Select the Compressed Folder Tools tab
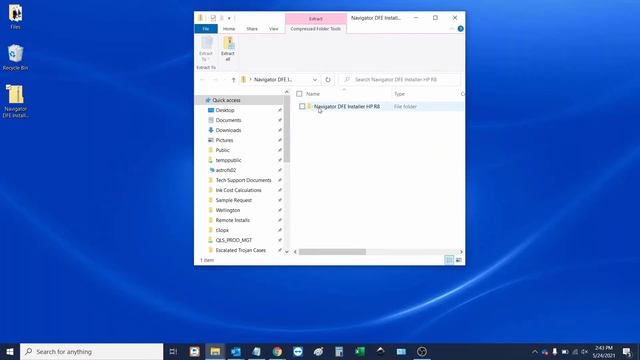Viewport: 640px width, 360px height. 316,29
